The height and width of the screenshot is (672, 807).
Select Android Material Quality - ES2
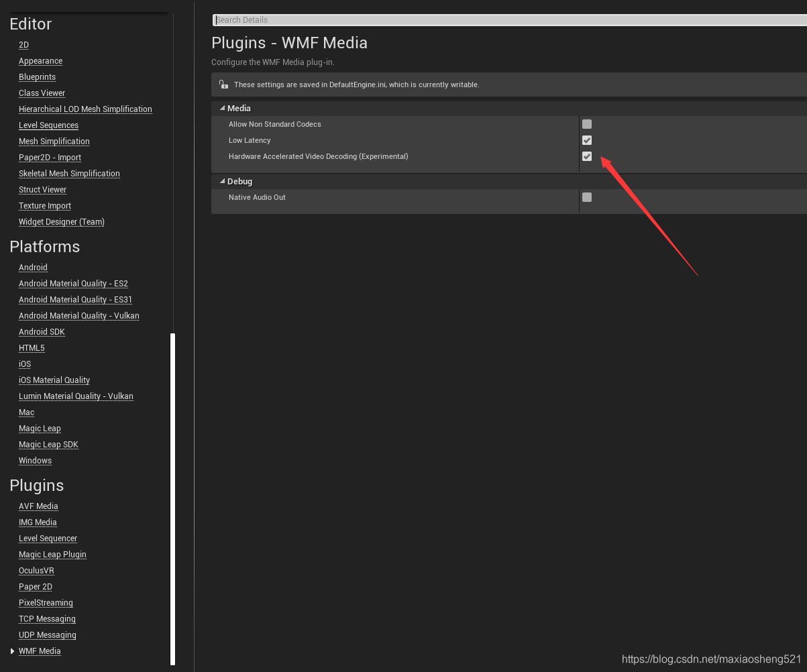pyautogui.click(x=73, y=284)
